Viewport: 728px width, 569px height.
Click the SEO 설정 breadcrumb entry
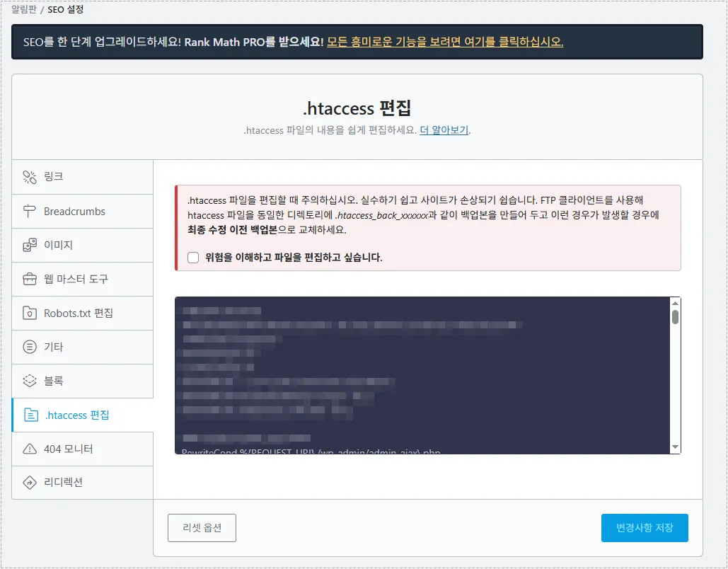coord(64,9)
